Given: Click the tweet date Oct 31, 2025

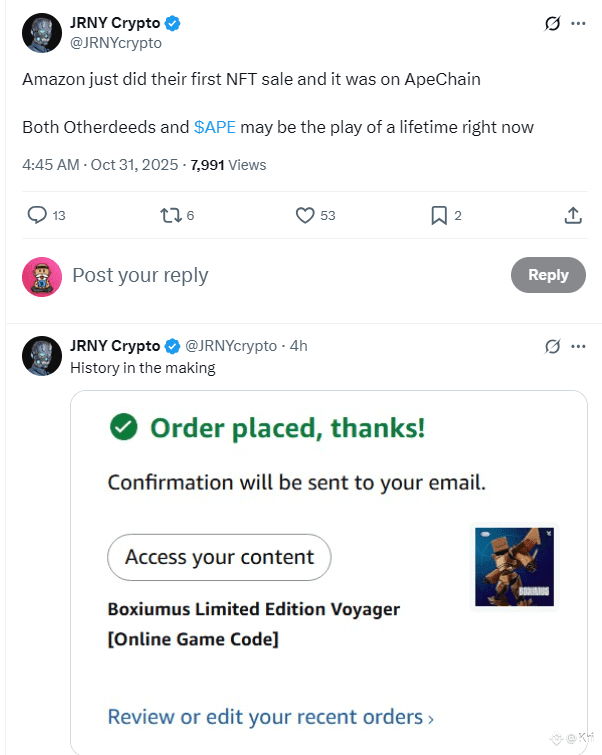Looking at the screenshot, I should [x=133, y=165].
